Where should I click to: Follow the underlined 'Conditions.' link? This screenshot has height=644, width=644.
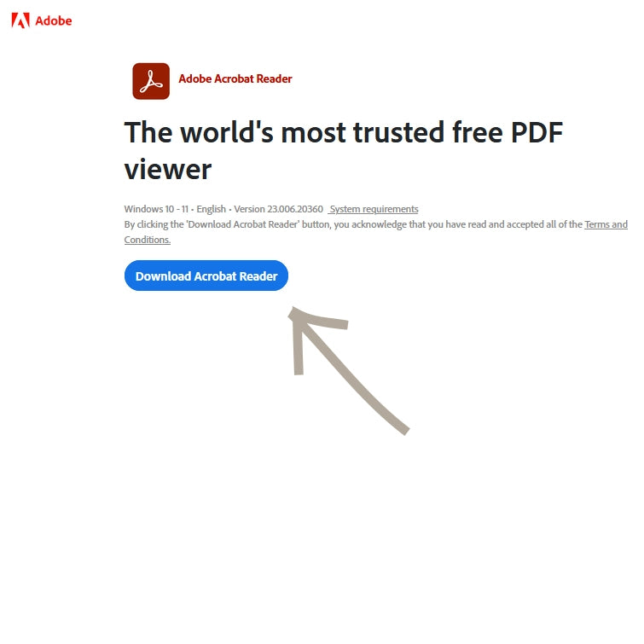click(x=147, y=240)
